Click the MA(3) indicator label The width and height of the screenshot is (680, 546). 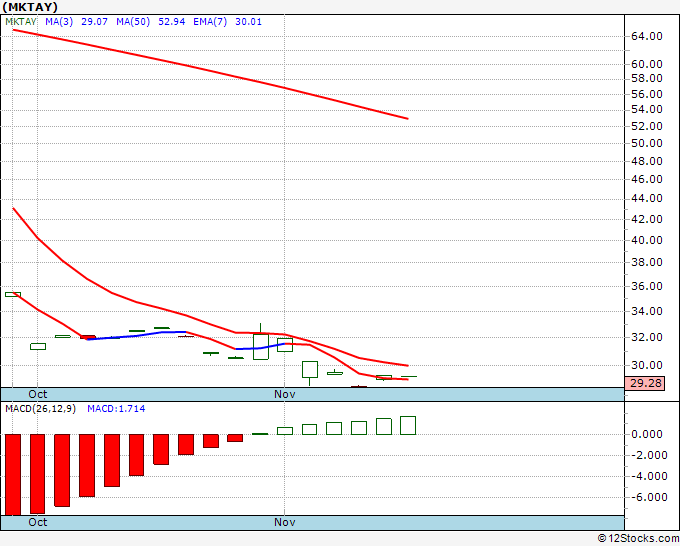tap(59, 22)
